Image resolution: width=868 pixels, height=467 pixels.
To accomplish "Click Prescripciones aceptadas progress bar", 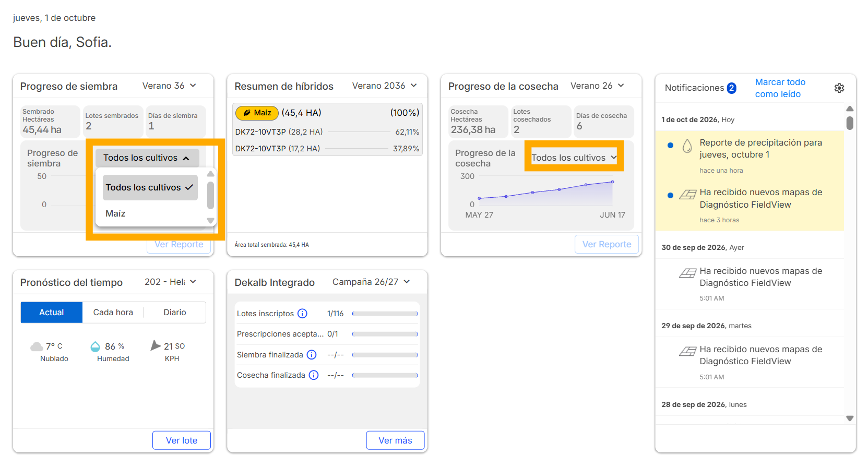I will click(385, 334).
